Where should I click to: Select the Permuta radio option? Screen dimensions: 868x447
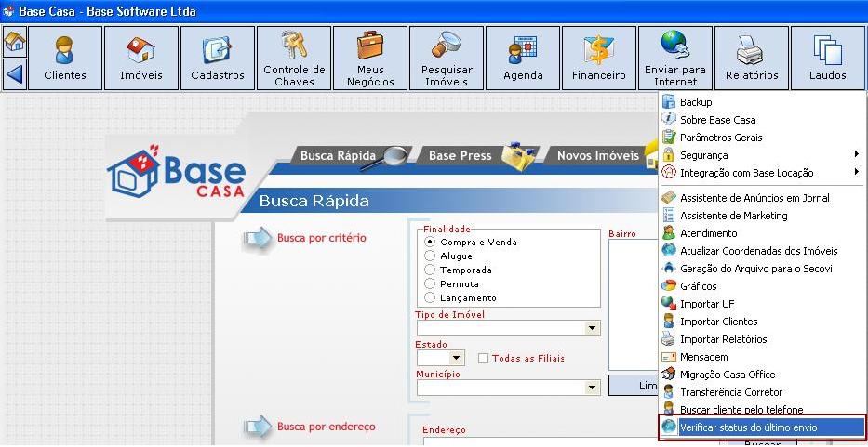(x=430, y=283)
